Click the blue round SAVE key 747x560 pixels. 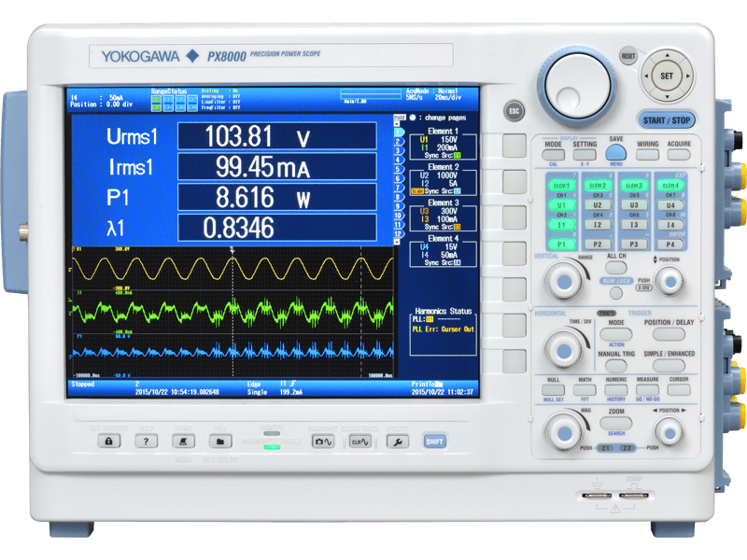click(x=616, y=152)
